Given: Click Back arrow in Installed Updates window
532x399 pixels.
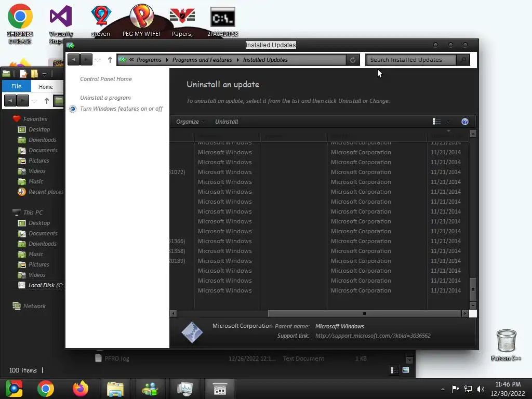Looking at the screenshot, I should (x=74, y=60).
